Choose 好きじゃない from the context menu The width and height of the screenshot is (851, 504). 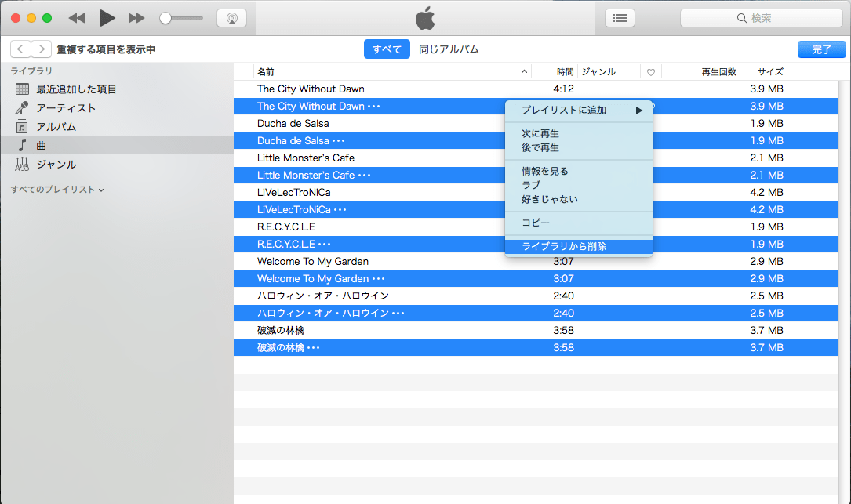(579, 199)
